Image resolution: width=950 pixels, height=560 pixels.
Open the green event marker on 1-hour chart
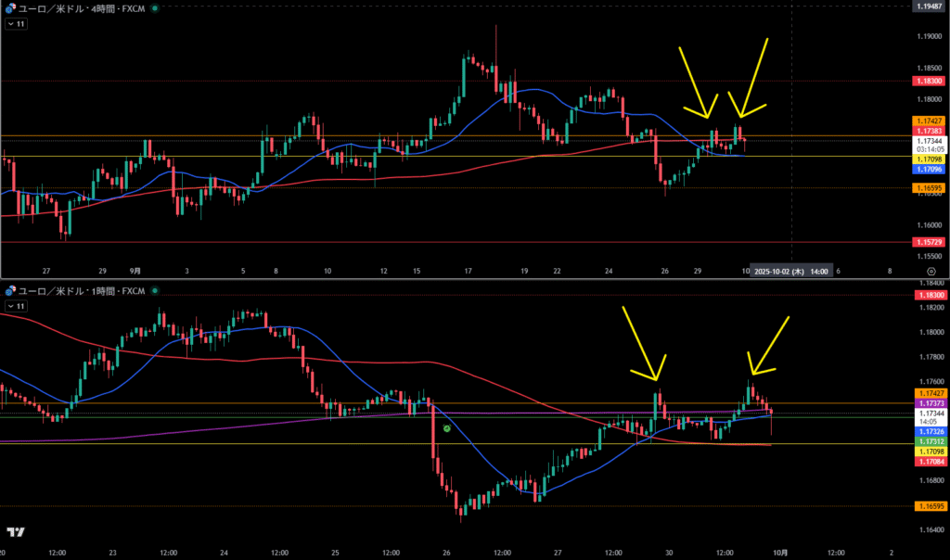click(447, 429)
